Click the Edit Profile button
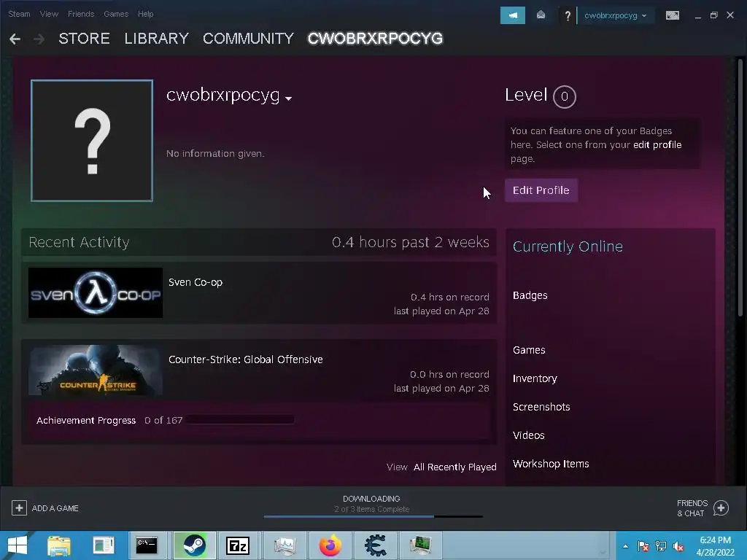The height and width of the screenshot is (560, 747). click(x=541, y=190)
